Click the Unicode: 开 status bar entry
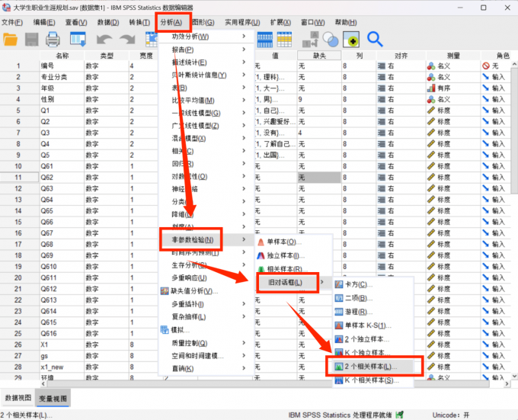Screen dimensions: 518x420 tap(451, 415)
